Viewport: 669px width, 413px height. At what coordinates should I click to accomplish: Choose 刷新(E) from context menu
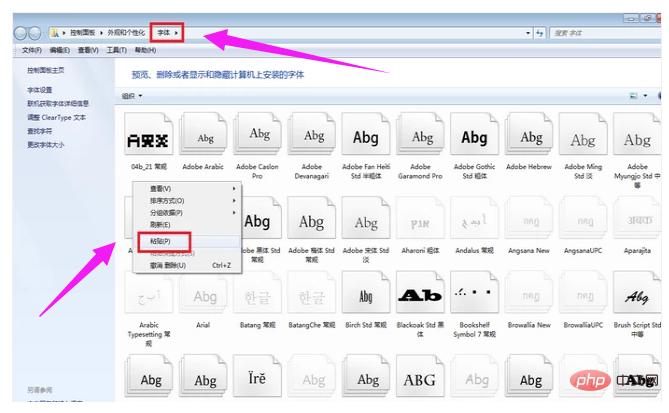tap(187, 224)
